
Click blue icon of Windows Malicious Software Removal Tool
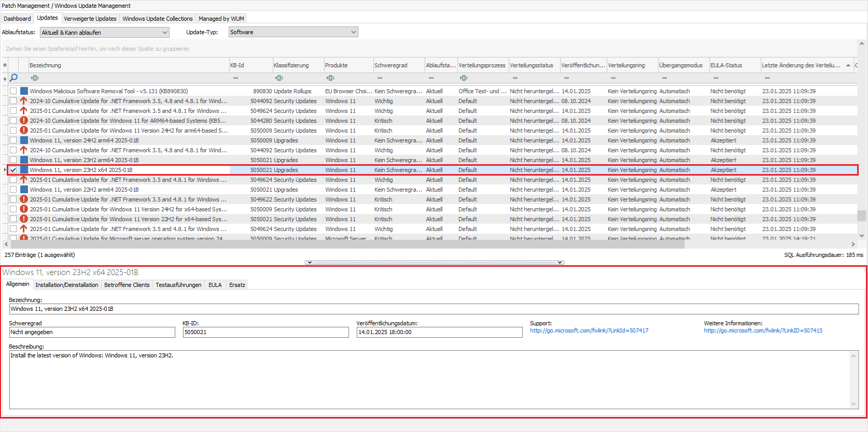coord(24,91)
